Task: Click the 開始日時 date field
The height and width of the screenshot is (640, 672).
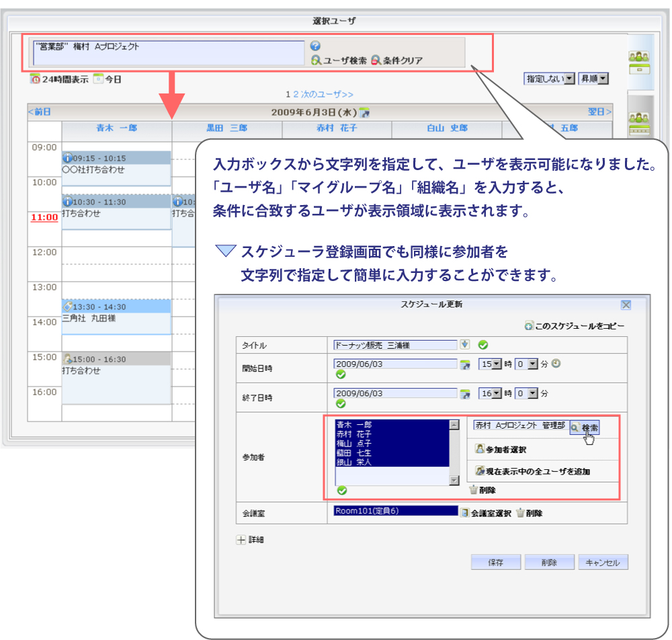Action: click(x=395, y=364)
